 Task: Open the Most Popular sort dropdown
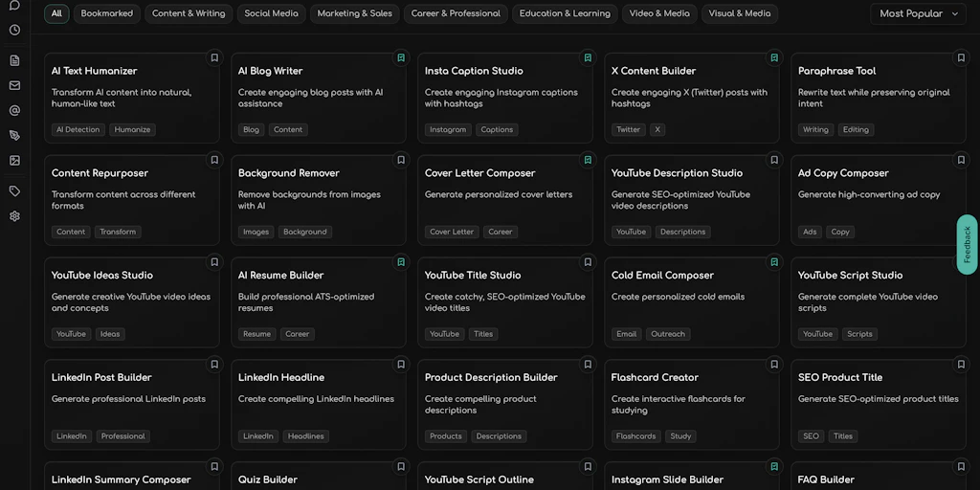[x=918, y=13]
